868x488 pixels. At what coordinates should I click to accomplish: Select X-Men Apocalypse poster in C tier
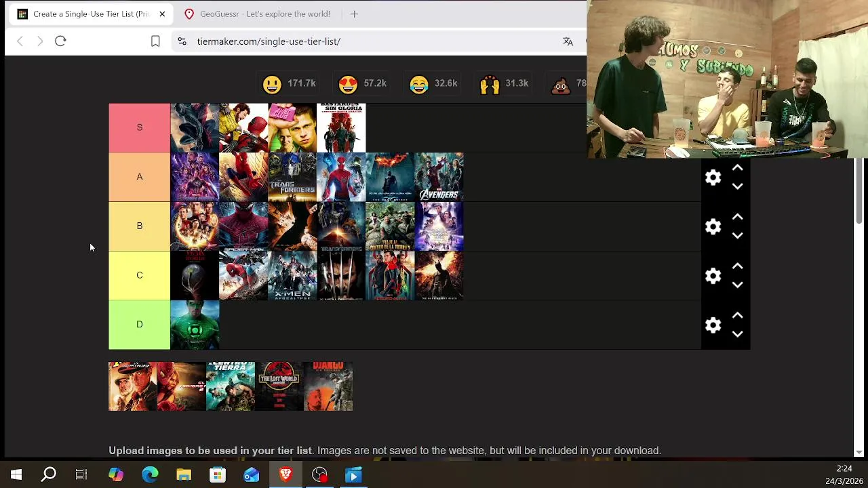[x=292, y=276]
